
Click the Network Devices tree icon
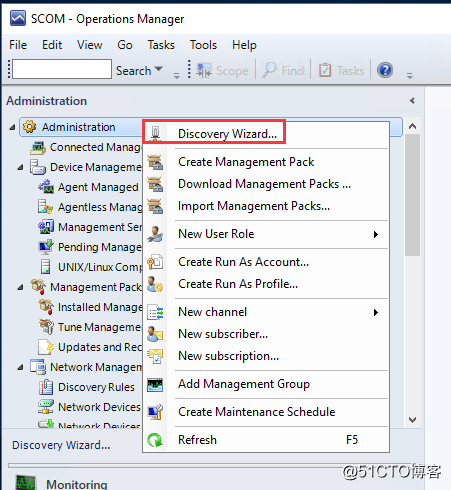click(46, 407)
